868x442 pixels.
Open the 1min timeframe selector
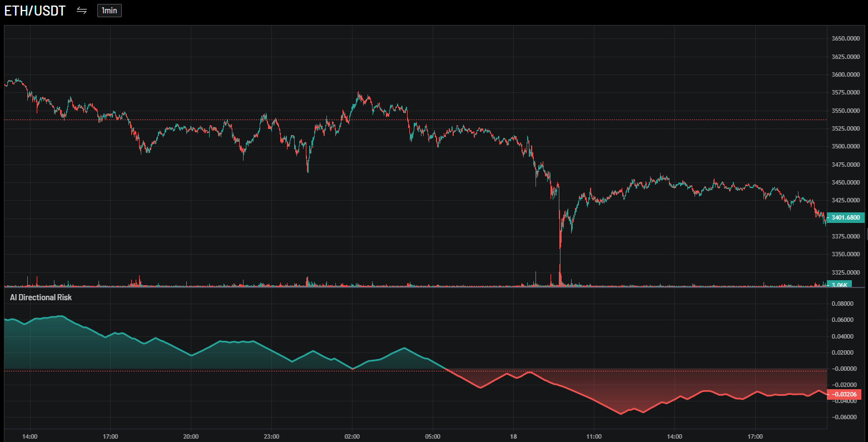[109, 11]
